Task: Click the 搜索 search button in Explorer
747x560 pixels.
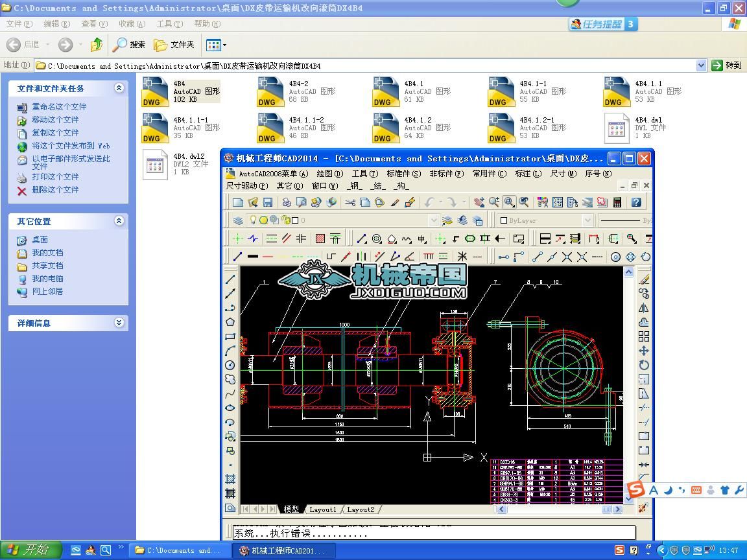Action: tap(128, 45)
